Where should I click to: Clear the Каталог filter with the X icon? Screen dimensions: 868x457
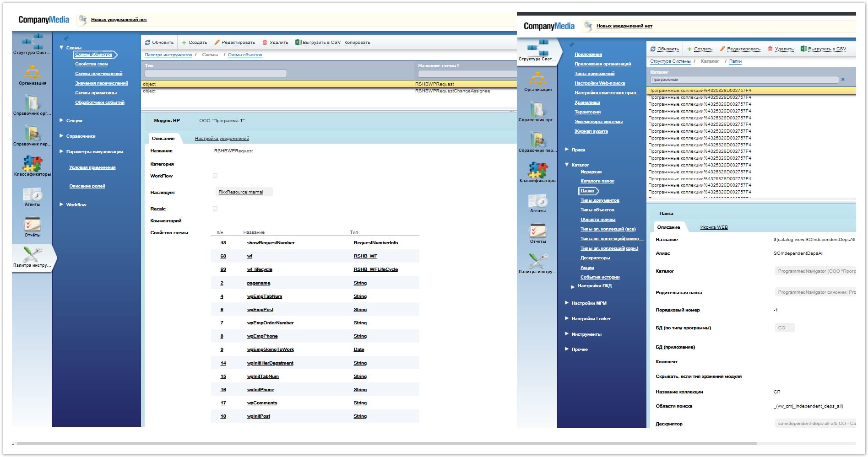point(842,80)
